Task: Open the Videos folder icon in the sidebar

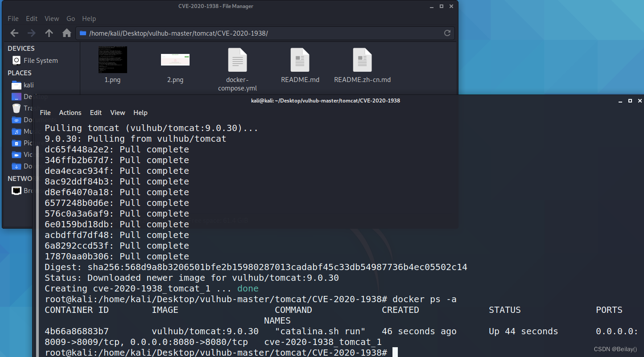Action: pos(17,154)
